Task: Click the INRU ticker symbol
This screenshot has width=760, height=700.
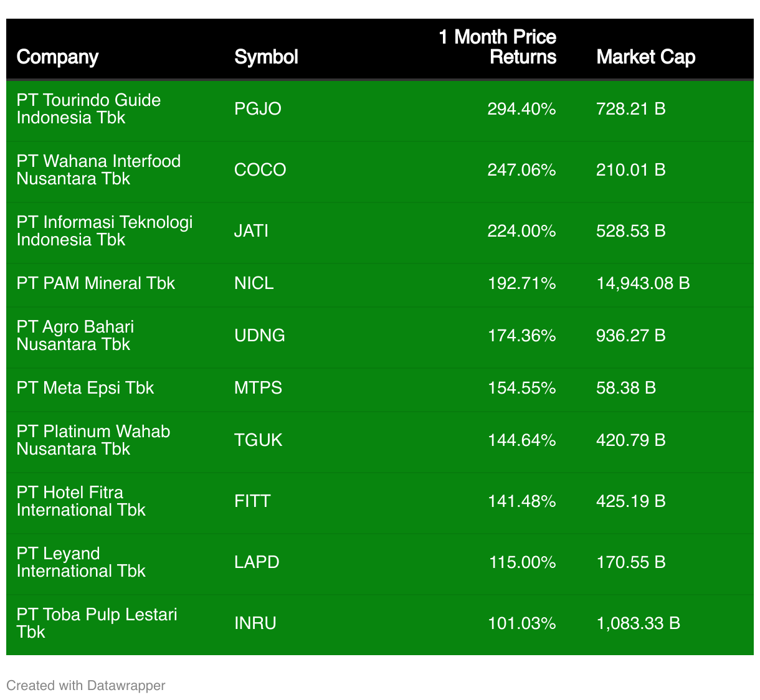Action: pyautogui.click(x=255, y=623)
